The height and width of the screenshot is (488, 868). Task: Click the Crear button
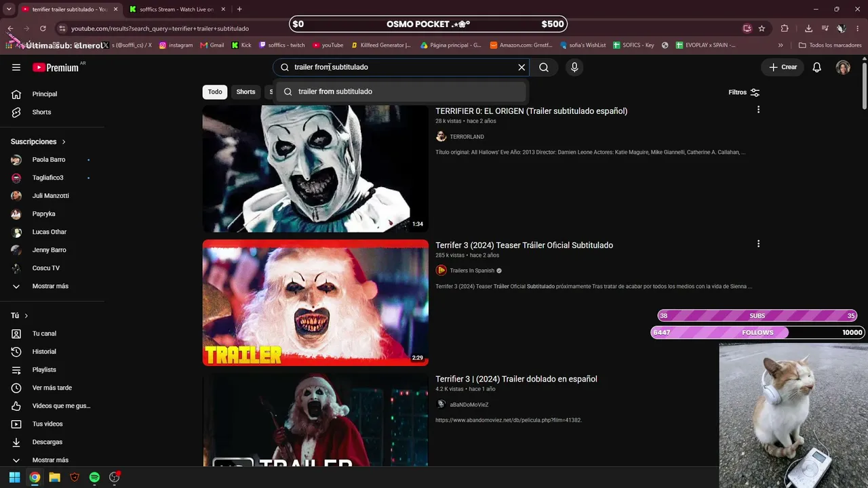click(x=783, y=67)
